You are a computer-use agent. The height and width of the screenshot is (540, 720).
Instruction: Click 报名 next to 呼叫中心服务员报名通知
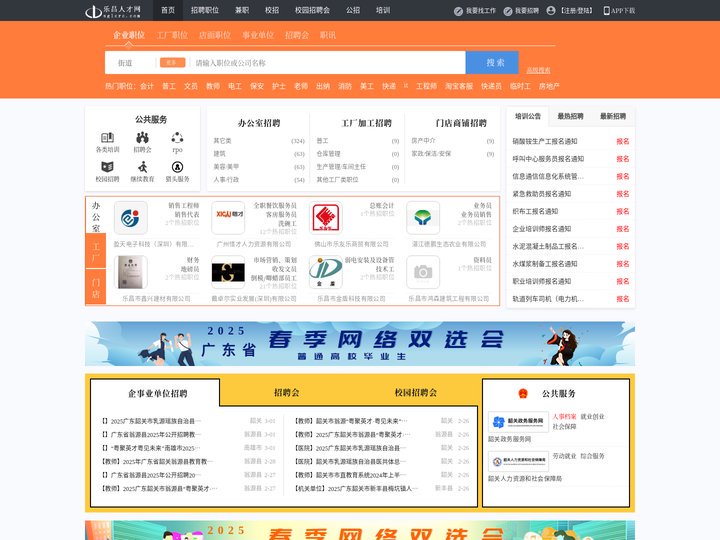pyautogui.click(x=623, y=159)
